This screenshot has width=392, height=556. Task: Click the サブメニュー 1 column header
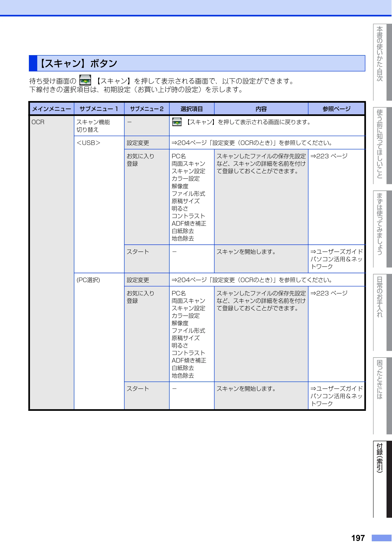pyautogui.click(x=99, y=109)
